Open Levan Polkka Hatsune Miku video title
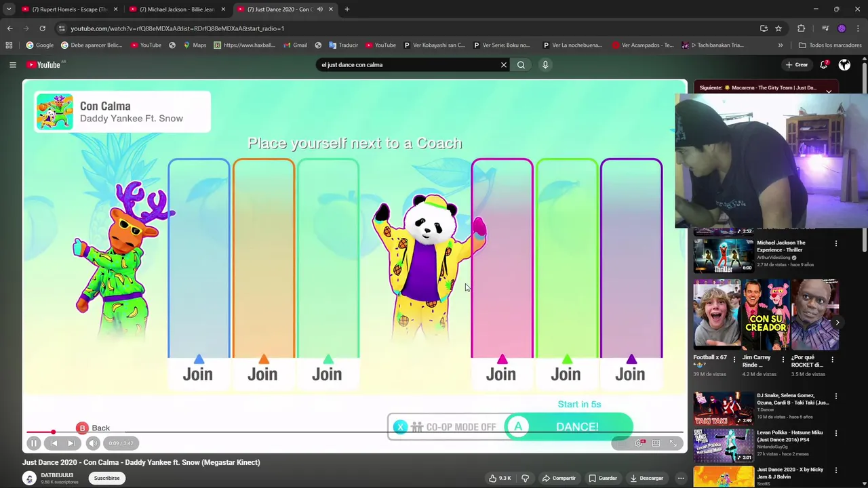 point(791,436)
